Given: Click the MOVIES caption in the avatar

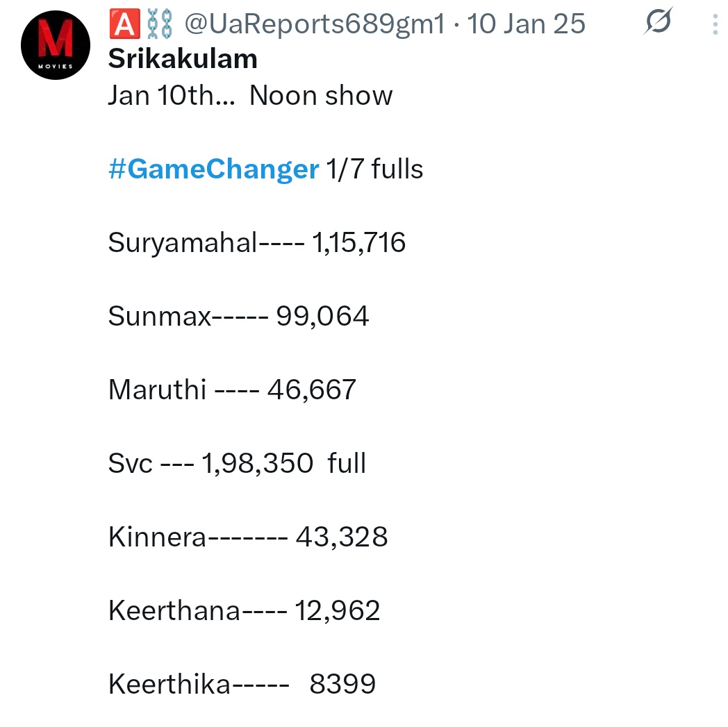Looking at the screenshot, I should 56,67.
